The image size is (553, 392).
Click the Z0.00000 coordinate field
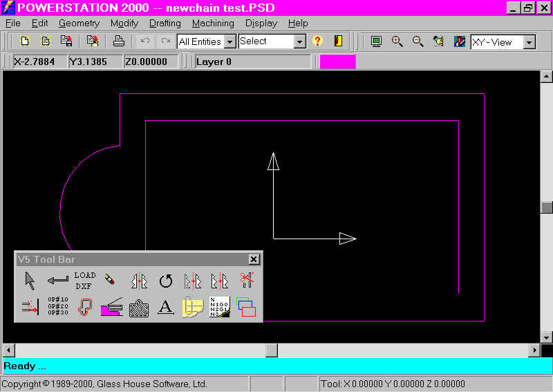click(x=151, y=62)
